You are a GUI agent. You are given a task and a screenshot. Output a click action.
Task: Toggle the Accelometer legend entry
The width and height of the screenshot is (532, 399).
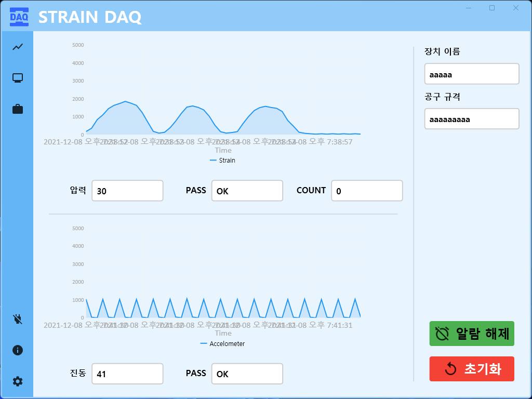click(222, 344)
